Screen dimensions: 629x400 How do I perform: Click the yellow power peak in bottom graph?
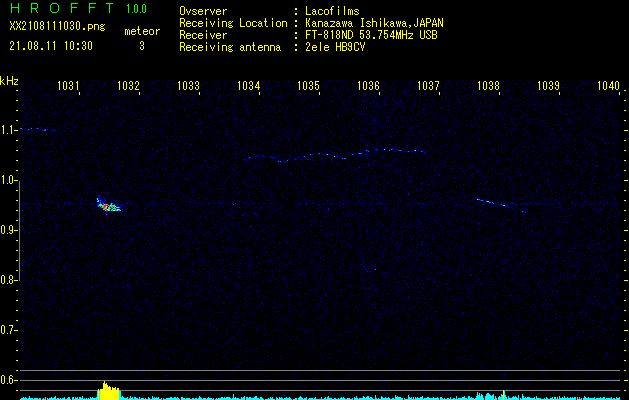108,390
